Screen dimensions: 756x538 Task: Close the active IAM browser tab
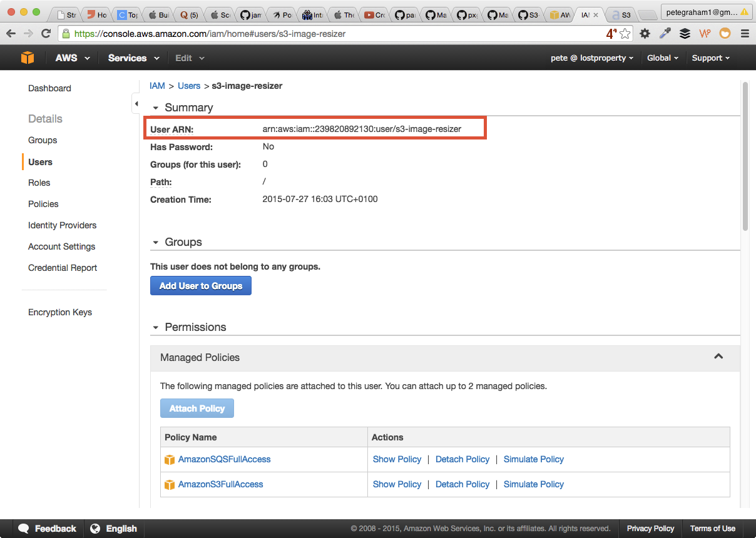595,15
